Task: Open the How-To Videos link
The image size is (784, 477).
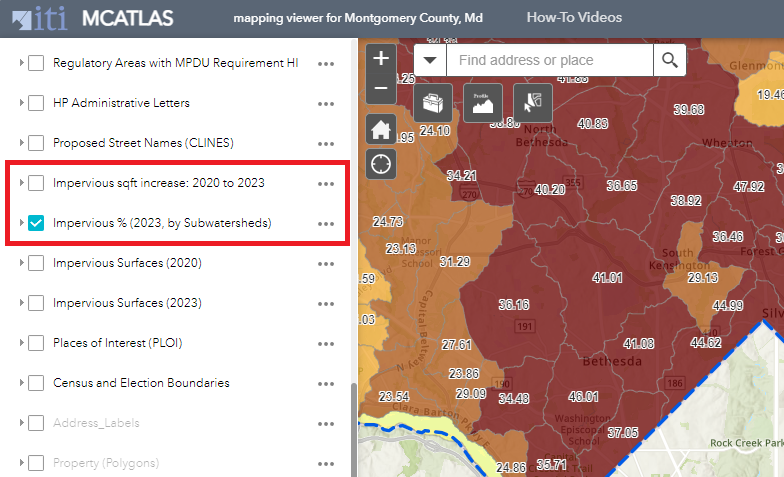Action: pyautogui.click(x=574, y=17)
